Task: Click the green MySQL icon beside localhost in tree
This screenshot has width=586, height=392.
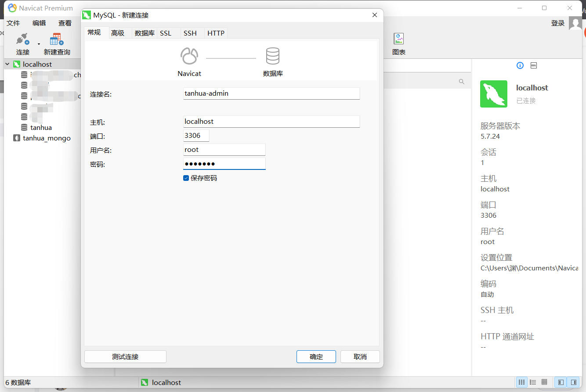Action: point(17,64)
